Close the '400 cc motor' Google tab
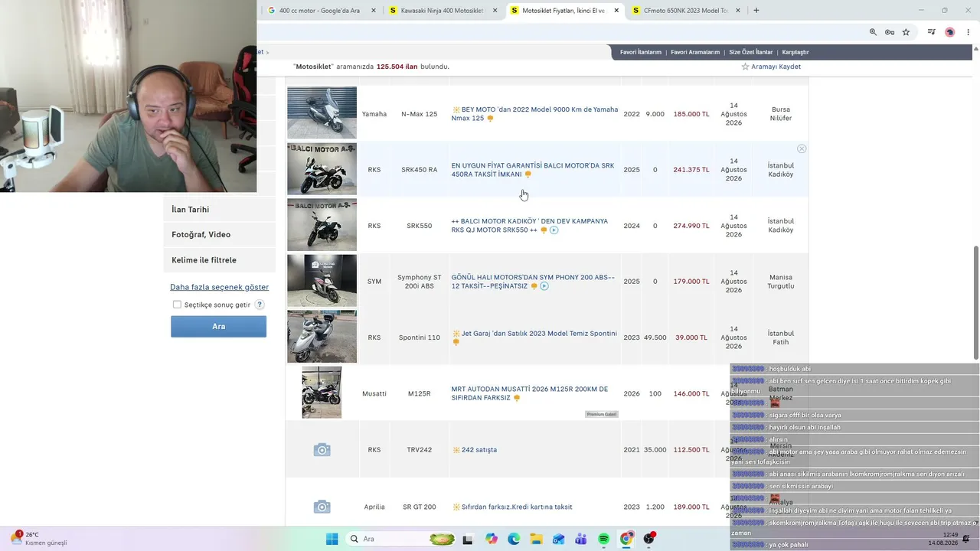 click(x=374, y=11)
